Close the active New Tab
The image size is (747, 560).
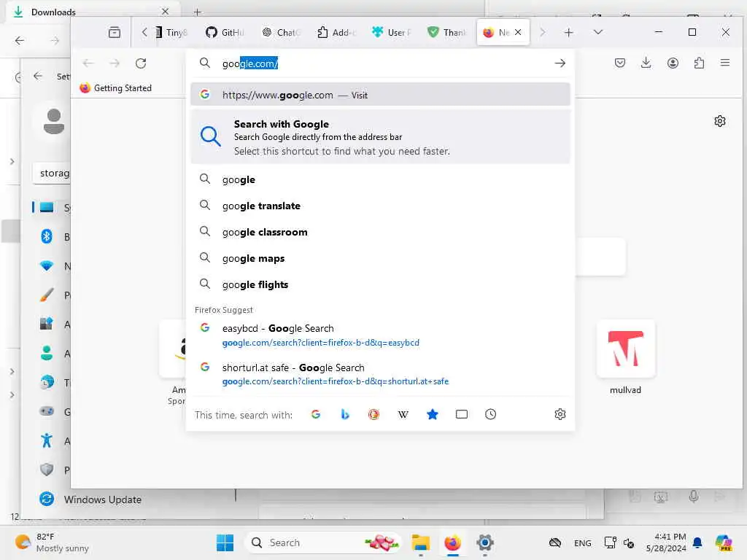tap(519, 32)
